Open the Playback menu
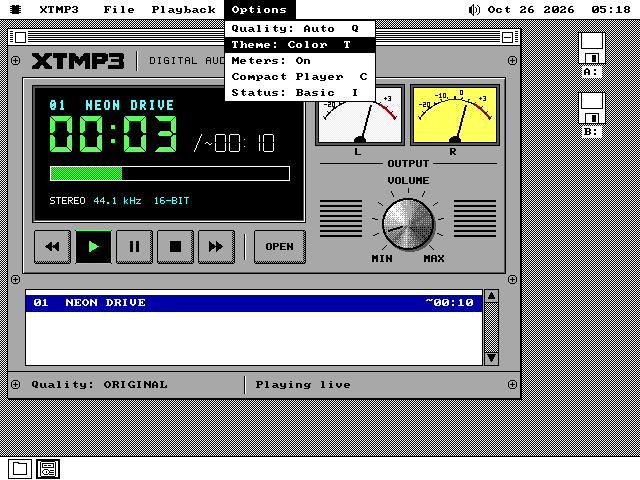The height and width of the screenshot is (480, 640). pos(183,9)
